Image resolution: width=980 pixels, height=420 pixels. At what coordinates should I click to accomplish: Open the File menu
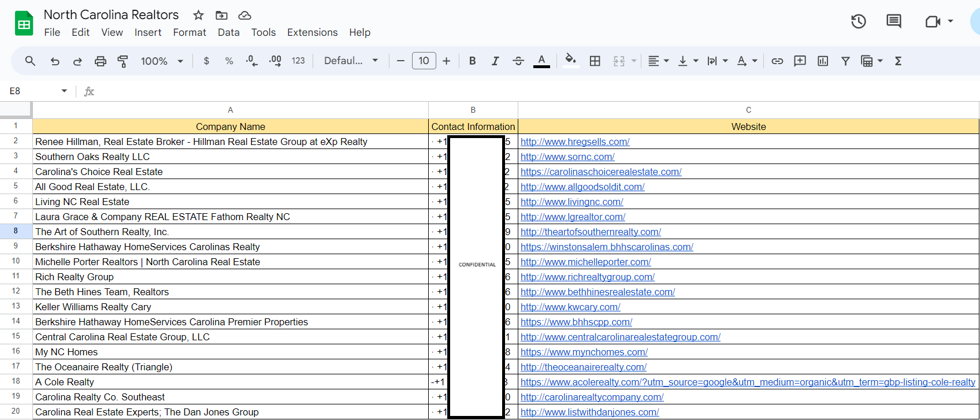pos(52,32)
